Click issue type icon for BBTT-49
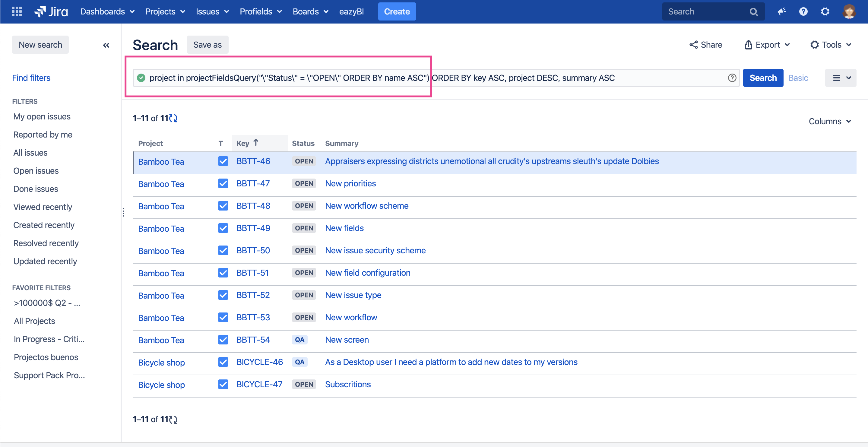Screen dimensions: 868x447 coord(223,228)
